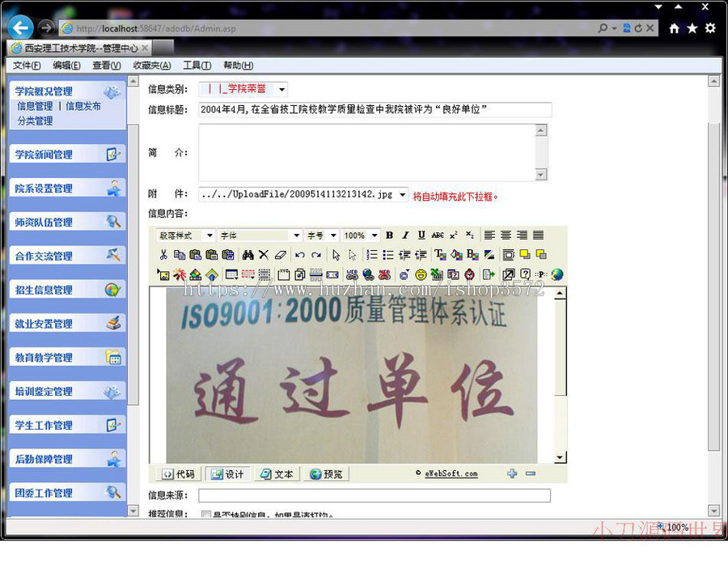
Task: Open 信息发布 link in sidebar
Action: click(x=83, y=106)
